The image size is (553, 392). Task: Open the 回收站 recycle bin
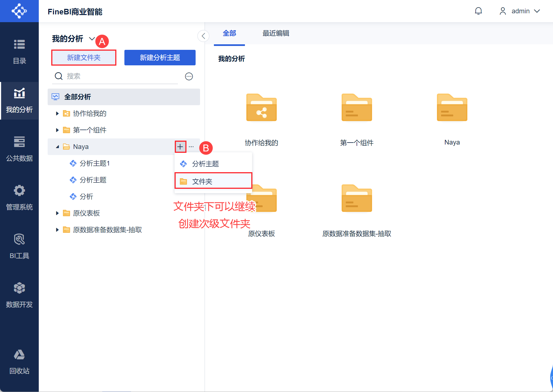pyautogui.click(x=19, y=362)
